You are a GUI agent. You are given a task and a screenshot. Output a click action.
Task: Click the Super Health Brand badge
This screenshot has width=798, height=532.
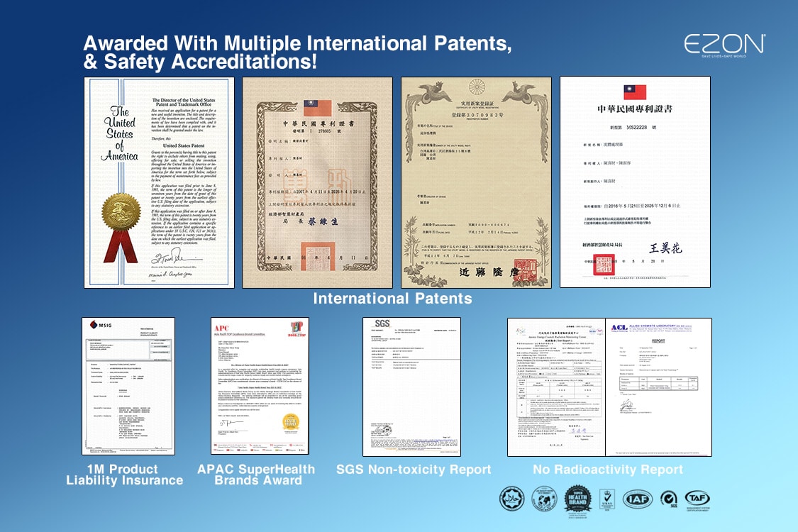[577, 500]
